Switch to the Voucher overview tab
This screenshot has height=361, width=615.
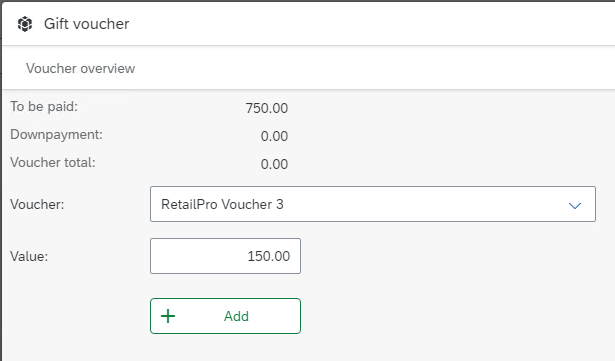click(x=80, y=68)
